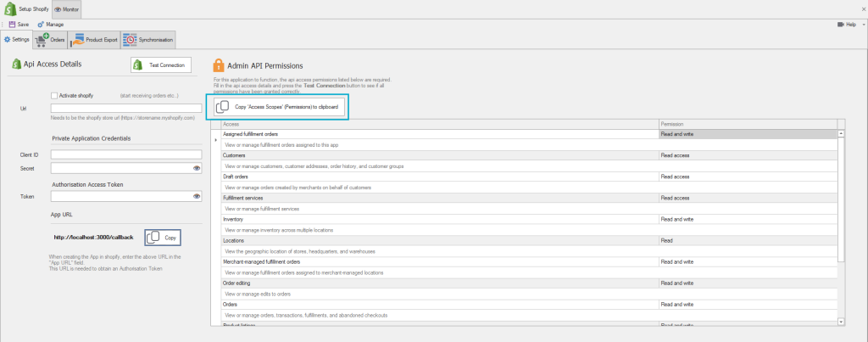Click the cart icon on Orders tab
Viewport: 868px width, 342px height.
click(x=42, y=39)
